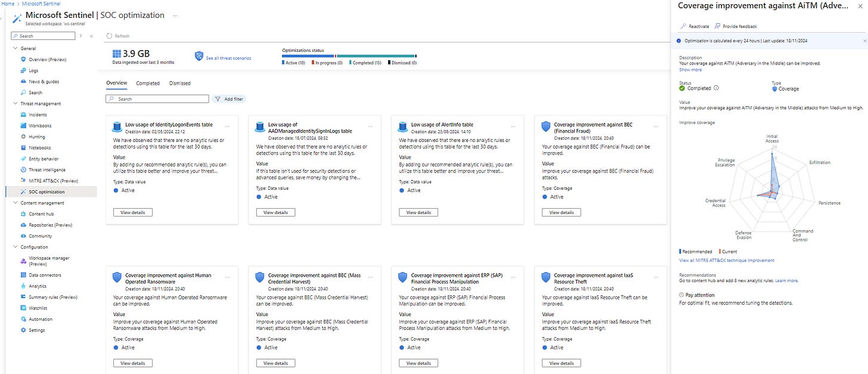Switch to the Completed tab

(148, 84)
